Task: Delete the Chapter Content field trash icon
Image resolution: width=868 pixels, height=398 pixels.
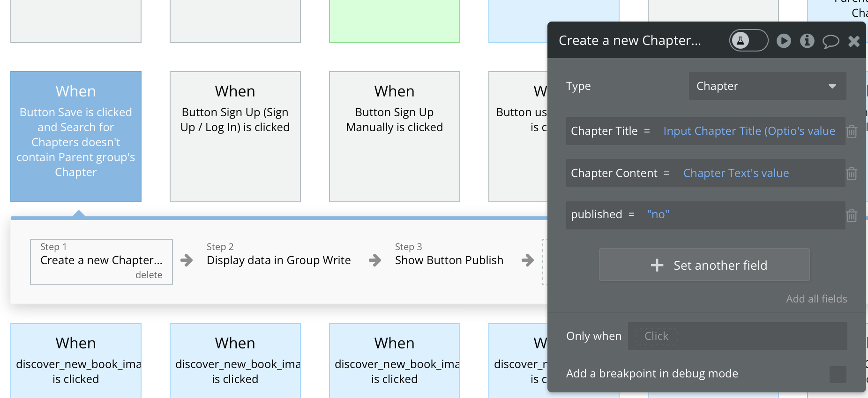Action: click(852, 174)
